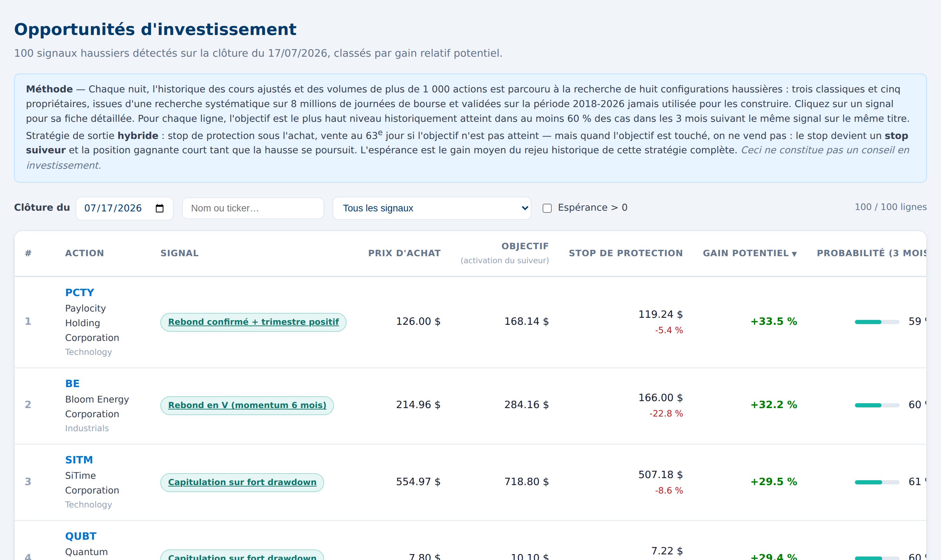
Task: Open the QUBT ticker link
Action: pos(81,536)
